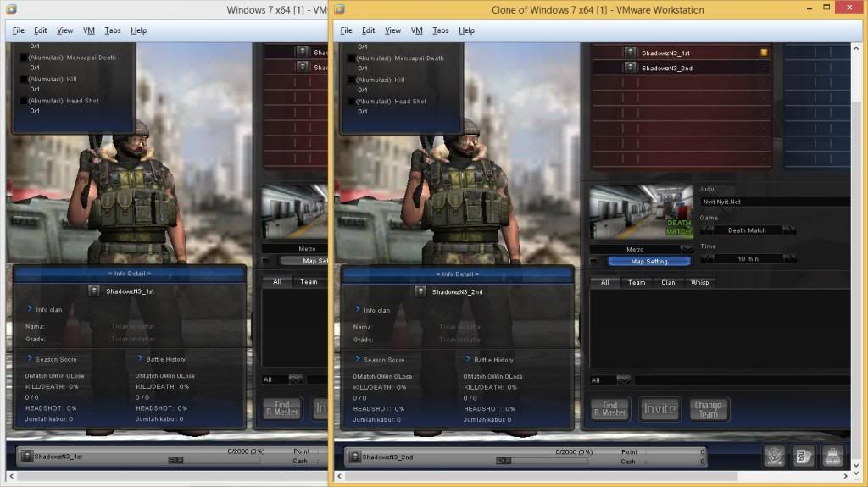Switch to Team chat tab in left window
This screenshot has width=868, height=487.
(x=309, y=282)
